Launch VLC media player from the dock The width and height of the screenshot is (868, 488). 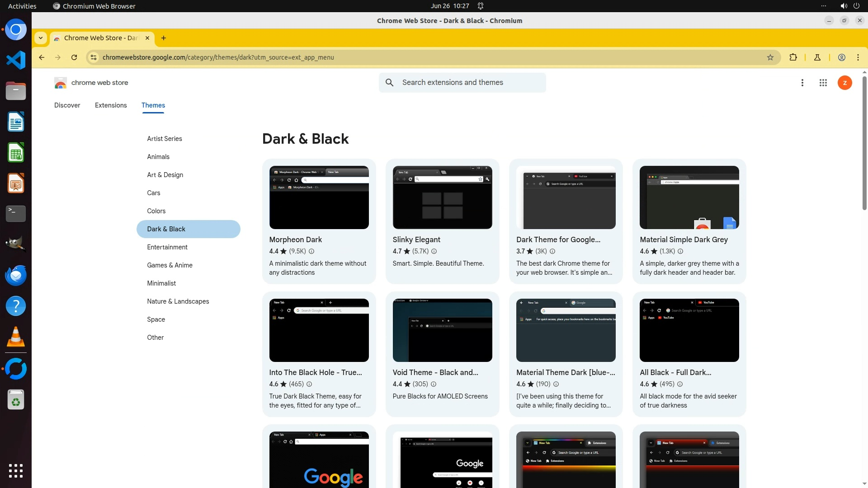pos(16,337)
